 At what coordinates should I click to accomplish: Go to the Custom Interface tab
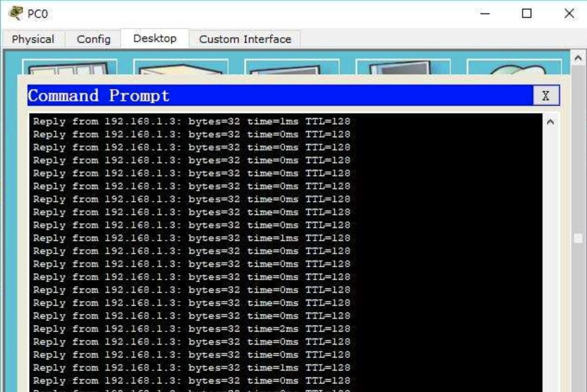pyautogui.click(x=245, y=39)
